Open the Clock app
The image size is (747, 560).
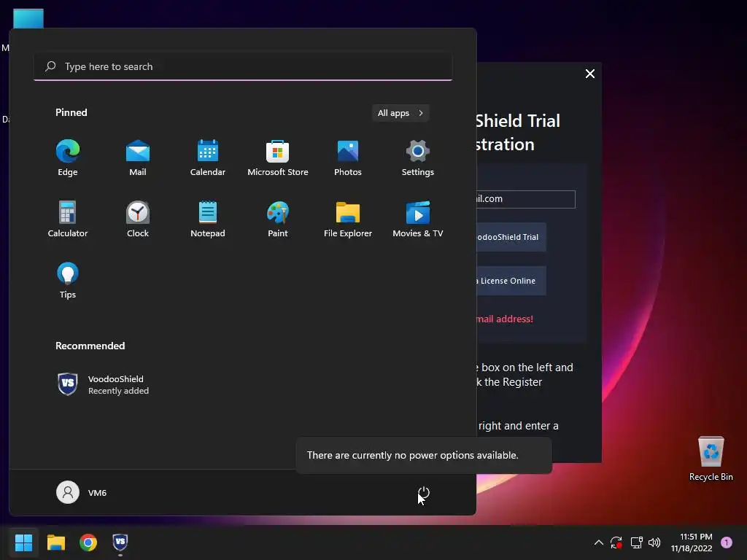coord(138,219)
